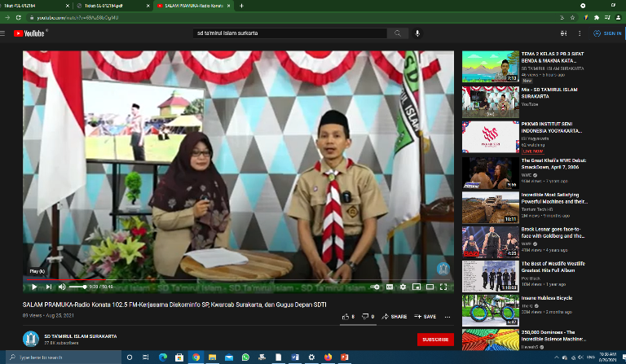Screen dimensions: 626x364
Task: Open PowerPoint from the taskbar
Action: [345, 357]
